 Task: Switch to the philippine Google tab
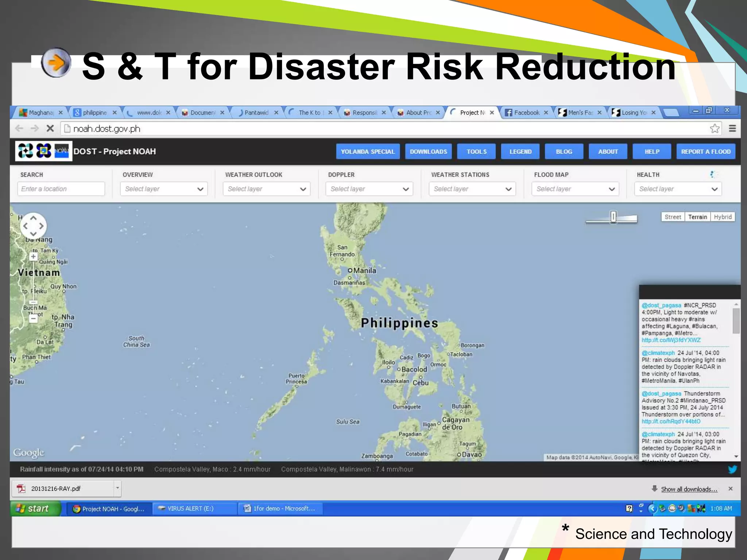[x=94, y=113]
